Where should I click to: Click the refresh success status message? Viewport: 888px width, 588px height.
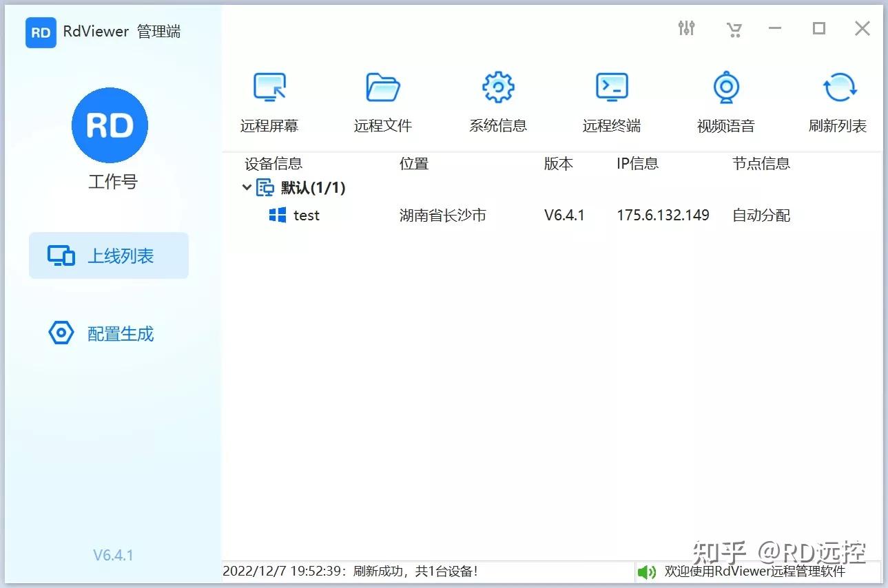351,571
